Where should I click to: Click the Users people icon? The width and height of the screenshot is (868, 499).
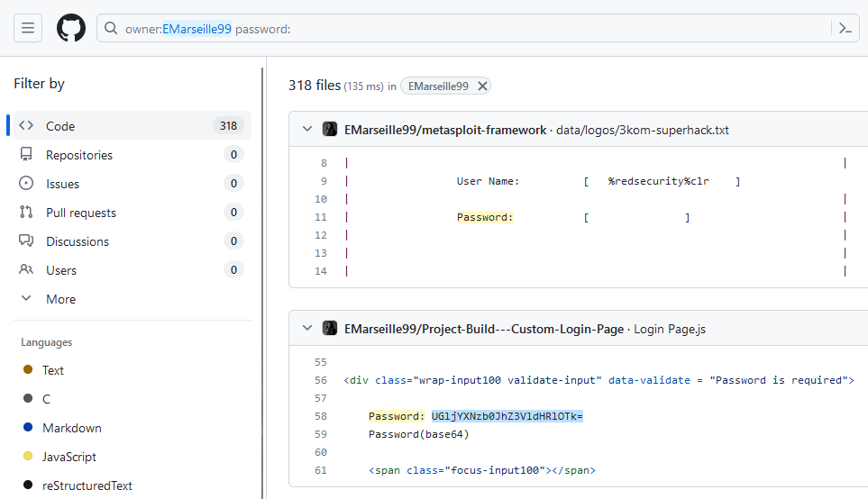click(x=26, y=269)
